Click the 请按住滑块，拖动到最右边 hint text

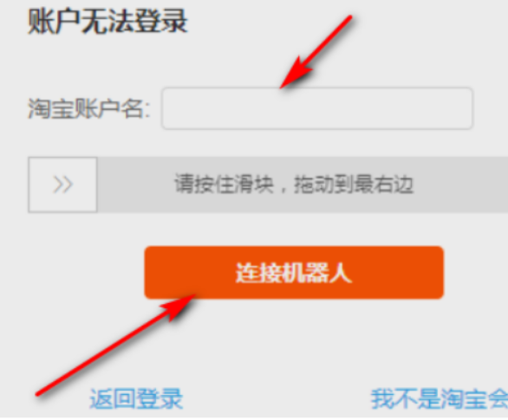294,184
